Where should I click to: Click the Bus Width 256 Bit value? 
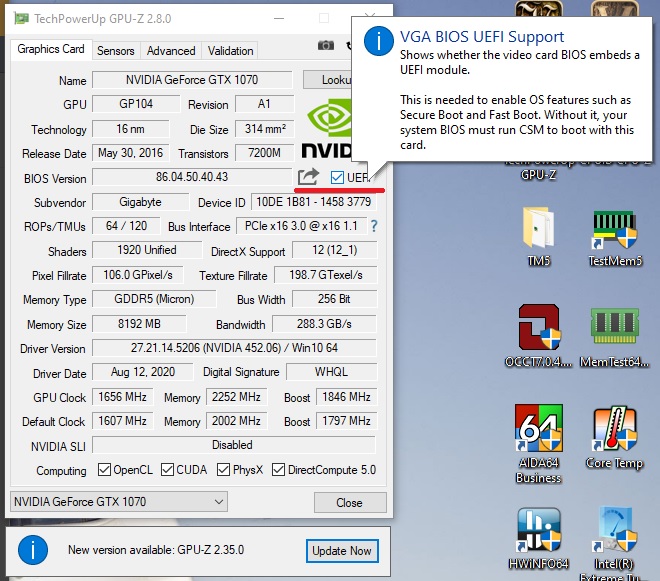334,299
